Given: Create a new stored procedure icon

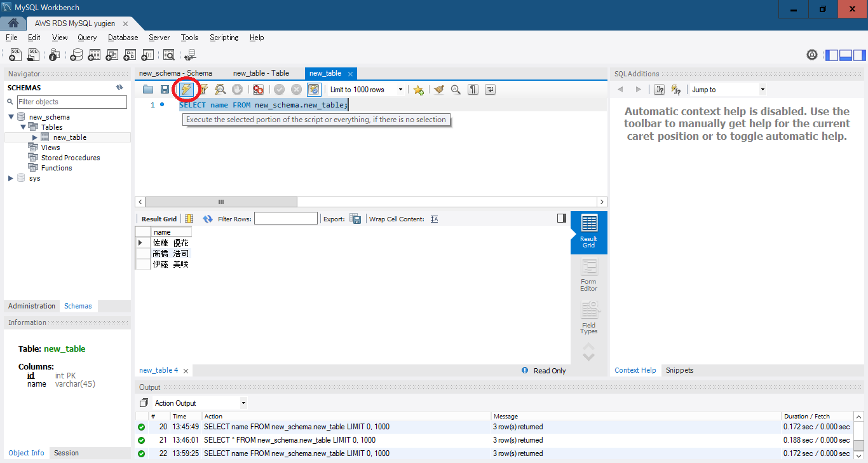Looking at the screenshot, I should pos(130,55).
